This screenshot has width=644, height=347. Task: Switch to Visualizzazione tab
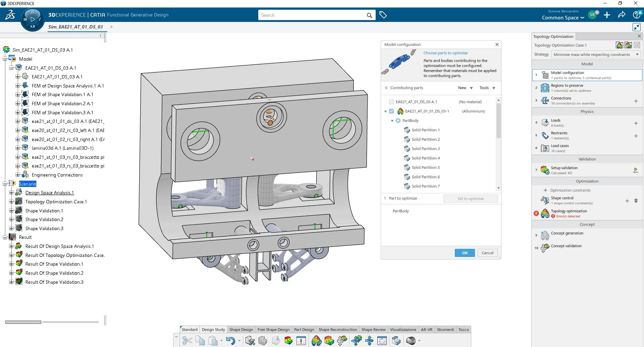click(x=403, y=330)
